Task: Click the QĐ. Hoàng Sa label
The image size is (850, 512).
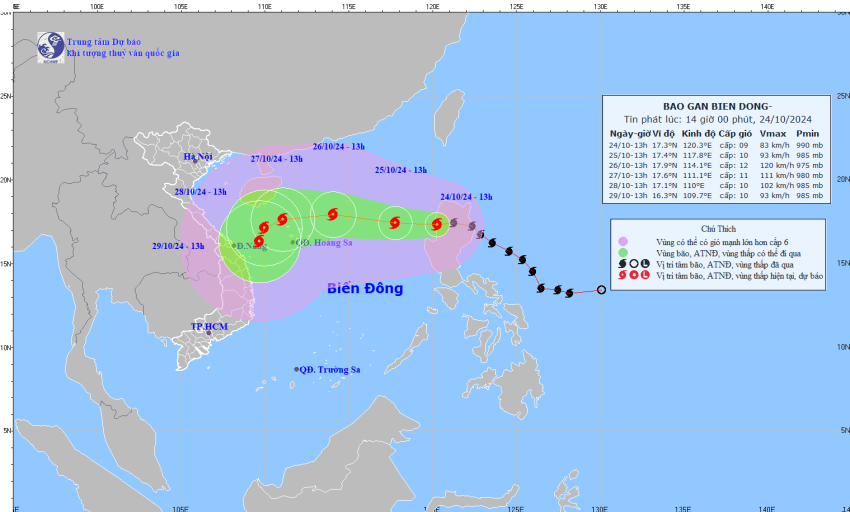Action: pyautogui.click(x=324, y=243)
